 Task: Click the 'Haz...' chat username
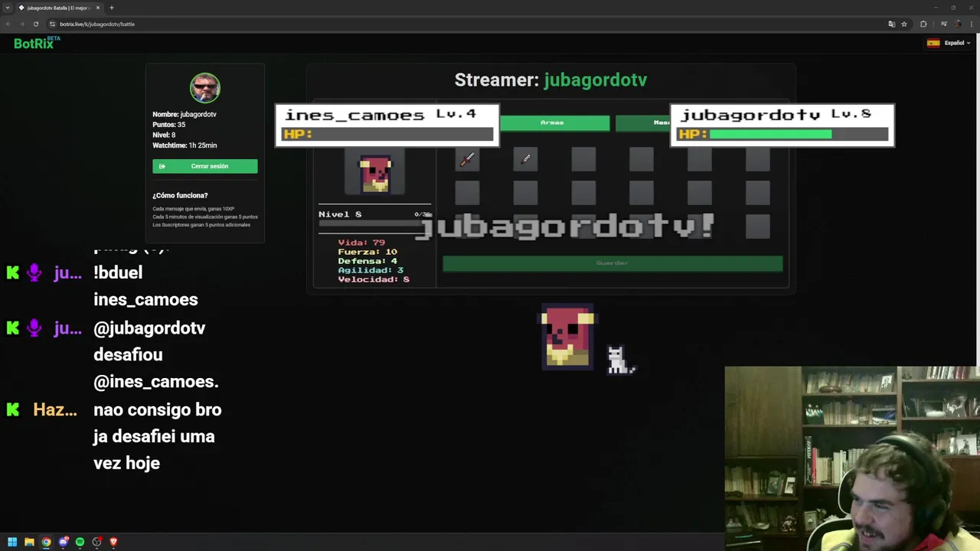[x=55, y=410]
